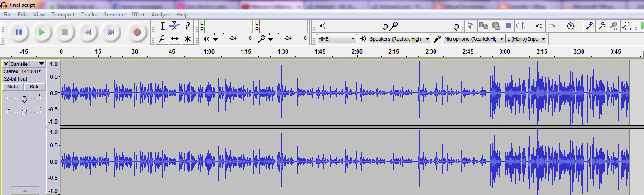644x195 pixels.
Task: Click the Undo arrow icon
Action: point(539,26)
